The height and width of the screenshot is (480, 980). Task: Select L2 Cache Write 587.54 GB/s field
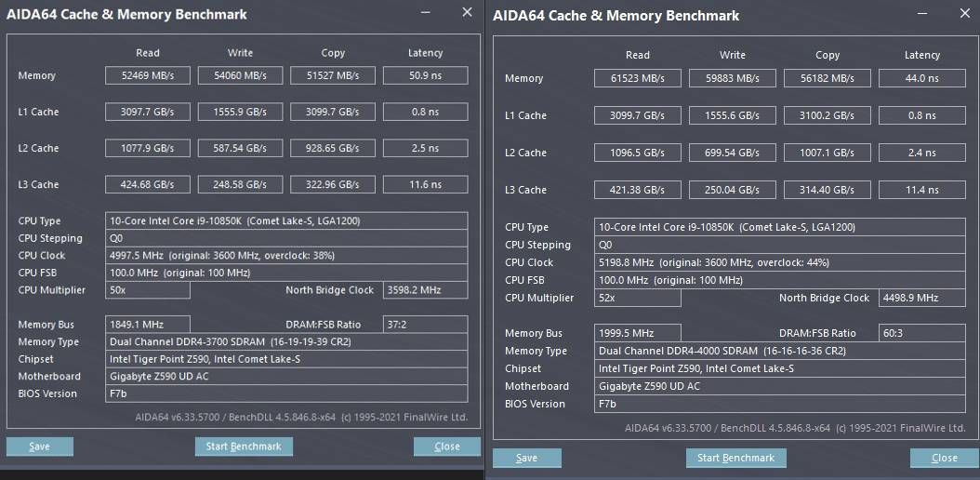240,148
